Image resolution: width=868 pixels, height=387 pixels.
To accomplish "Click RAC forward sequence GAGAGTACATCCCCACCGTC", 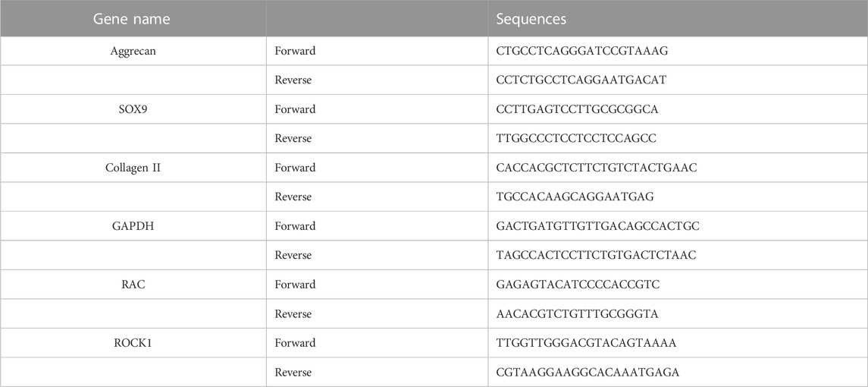I will point(578,285).
